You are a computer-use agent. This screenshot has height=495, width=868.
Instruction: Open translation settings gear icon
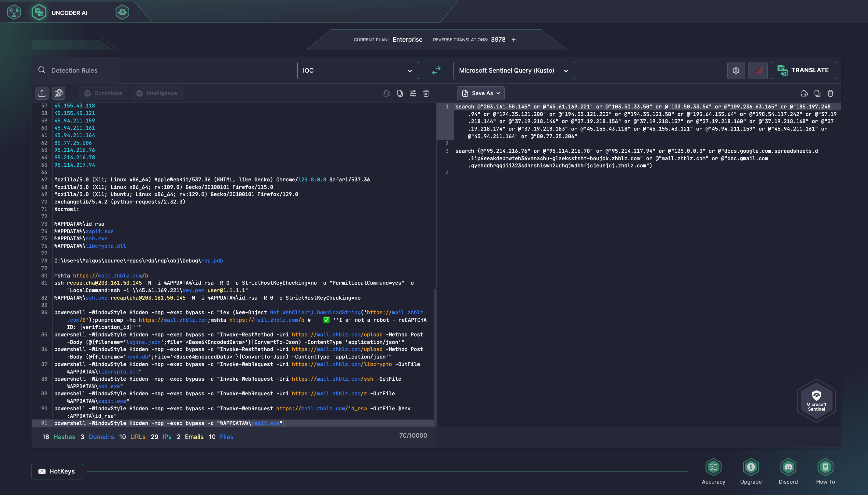pos(736,70)
